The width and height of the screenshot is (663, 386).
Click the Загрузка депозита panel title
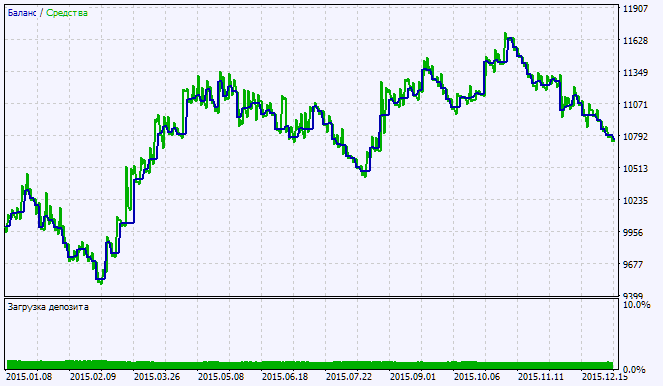[x=48, y=307]
